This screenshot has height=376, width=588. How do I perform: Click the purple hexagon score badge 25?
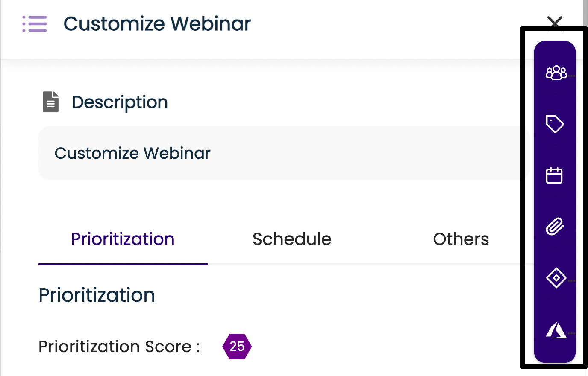tap(237, 346)
